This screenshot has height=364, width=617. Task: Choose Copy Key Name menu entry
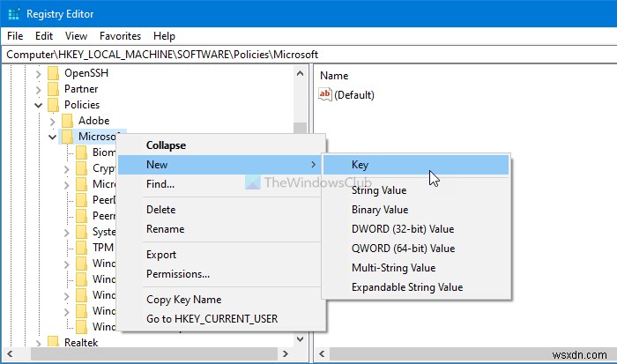(183, 300)
